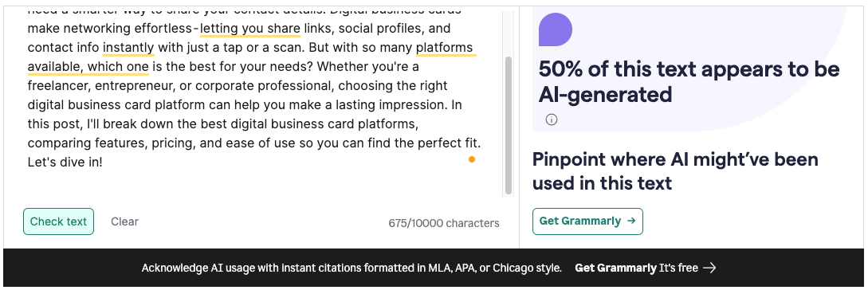Select the underlined word 'instantly'
This screenshot has height=290, width=868.
pyautogui.click(x=128, y=48)
